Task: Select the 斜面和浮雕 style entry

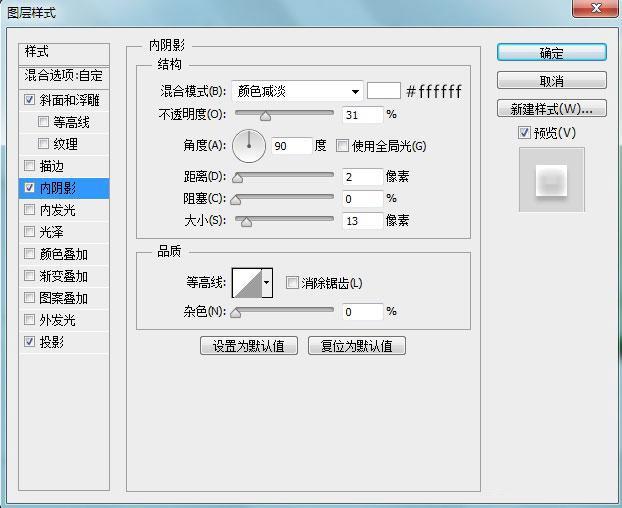Action: [64, 100]
